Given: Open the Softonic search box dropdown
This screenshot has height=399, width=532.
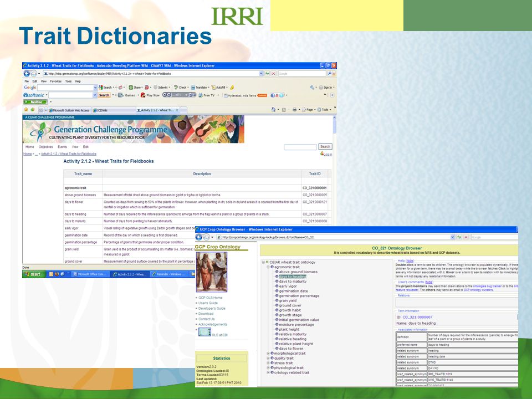Looking at the screenshot, I should (95, 95).
